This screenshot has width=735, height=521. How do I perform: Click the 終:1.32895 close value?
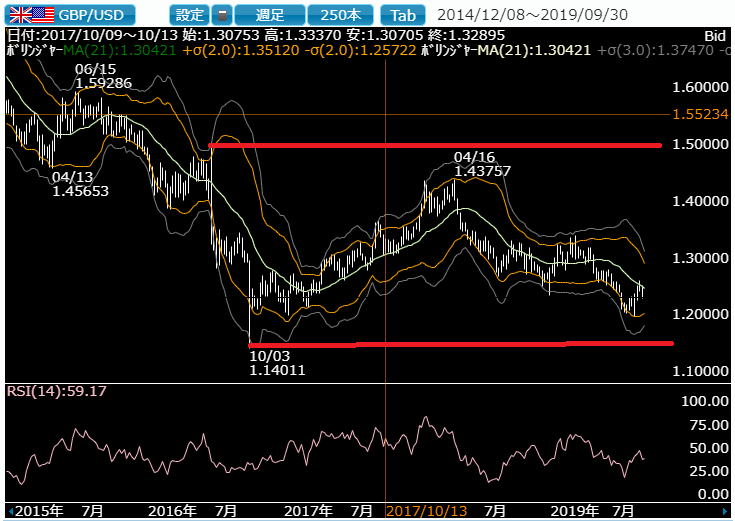tap(466, 36)
